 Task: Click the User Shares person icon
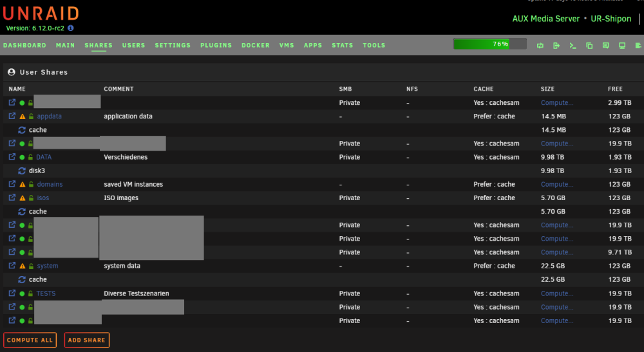point(12,72)
